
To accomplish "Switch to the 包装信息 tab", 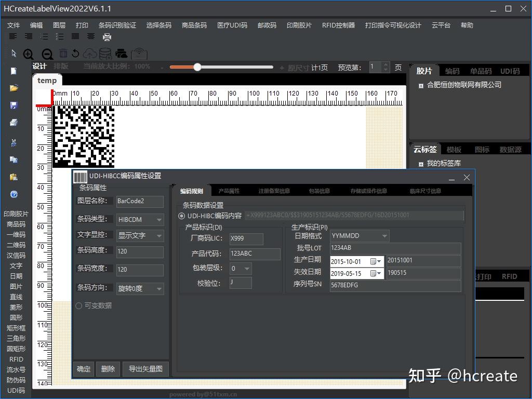I will (320, 191).
